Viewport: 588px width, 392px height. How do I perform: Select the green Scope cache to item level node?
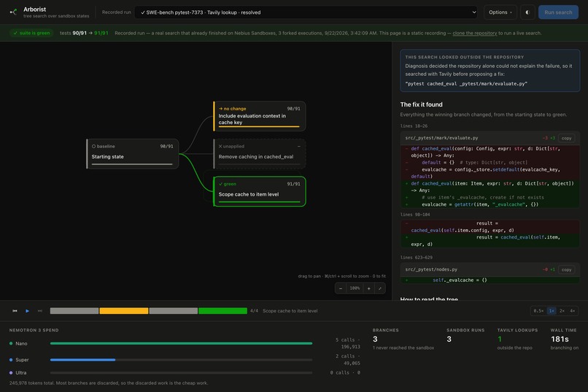[x=260, y=191]
